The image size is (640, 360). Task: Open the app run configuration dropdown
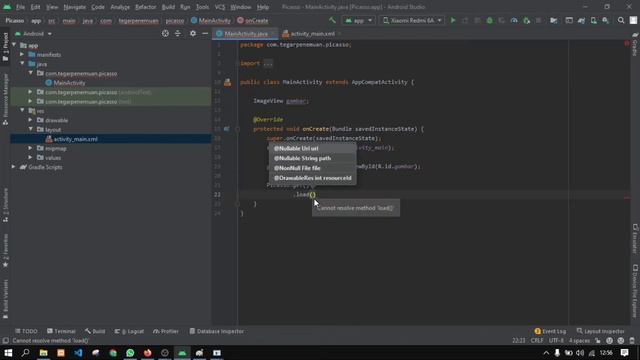(359, 20)
